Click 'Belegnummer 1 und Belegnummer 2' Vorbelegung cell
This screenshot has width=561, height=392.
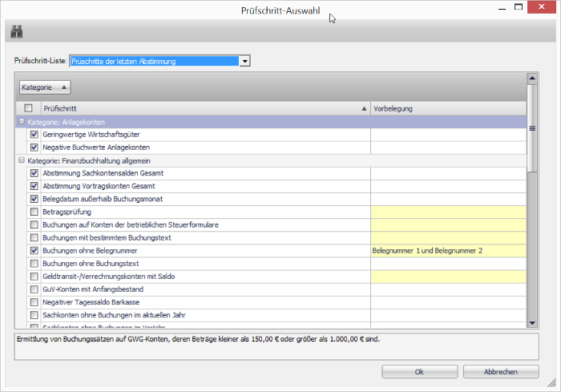448,251
